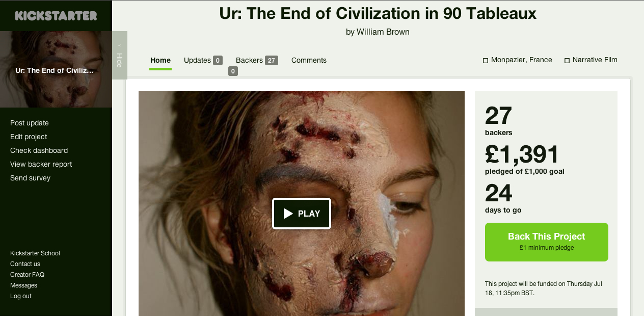Click the project thumbnail in the sidebar
The height and width of the screenshot is (316, 644).
(56, 69)
